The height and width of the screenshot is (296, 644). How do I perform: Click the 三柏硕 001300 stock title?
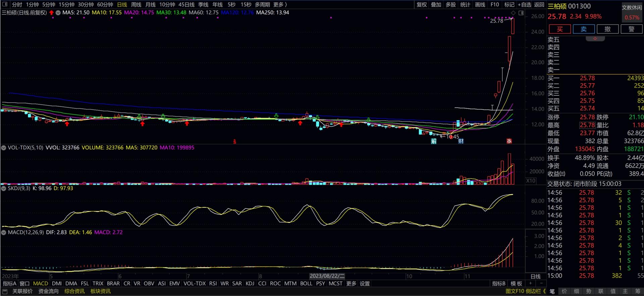click(x=569, y=6)
